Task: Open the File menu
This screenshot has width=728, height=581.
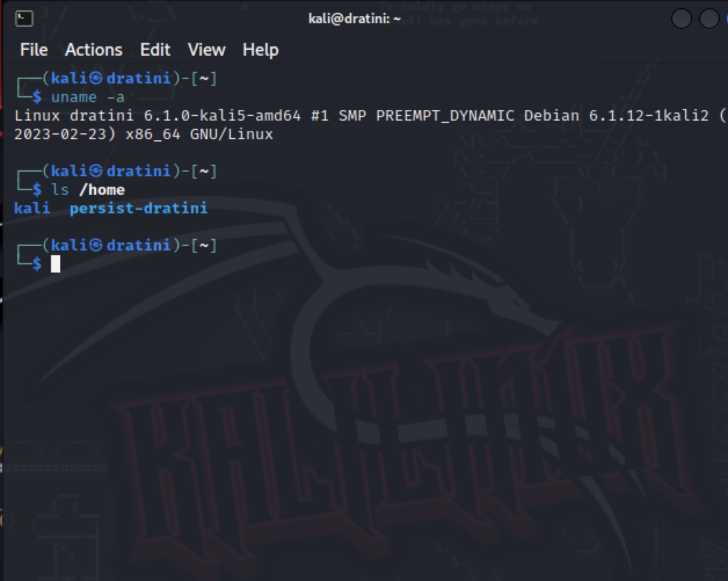Action: [x=33, y=50]
